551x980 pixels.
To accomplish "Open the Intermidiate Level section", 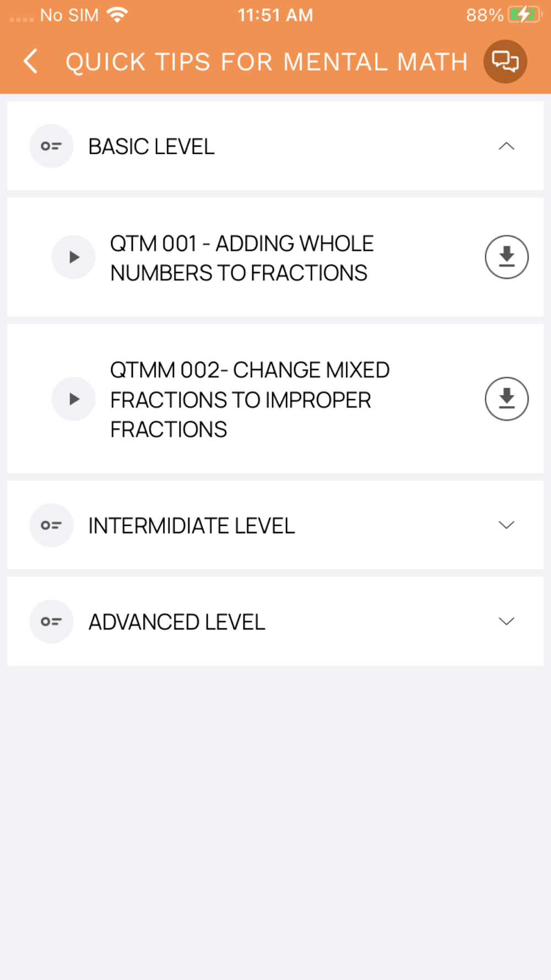I will pyautogui.click(x=275, y=525).
